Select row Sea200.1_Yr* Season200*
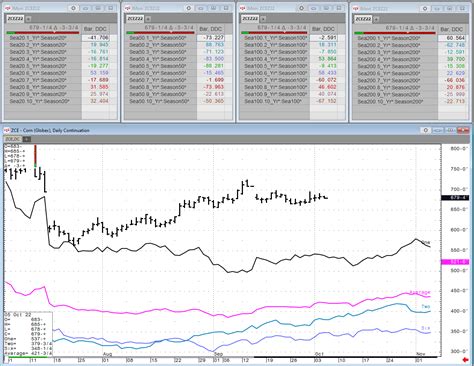The image size is (474, 366). pyautogui.click(x=396, y=38)
